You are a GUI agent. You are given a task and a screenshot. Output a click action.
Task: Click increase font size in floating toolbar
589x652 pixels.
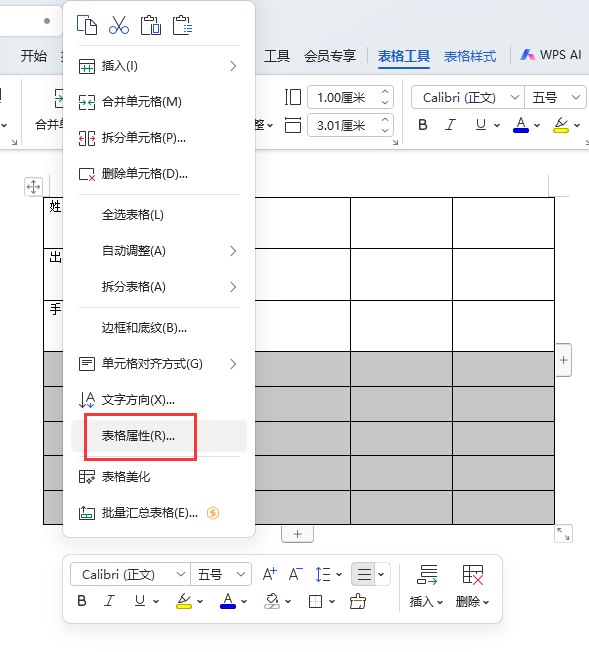(x=270, y=574)
